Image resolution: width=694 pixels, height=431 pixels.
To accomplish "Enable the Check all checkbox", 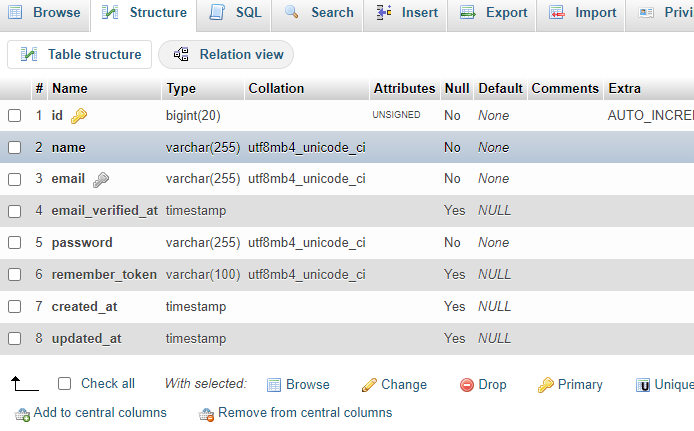I will (x=65, y=384).
